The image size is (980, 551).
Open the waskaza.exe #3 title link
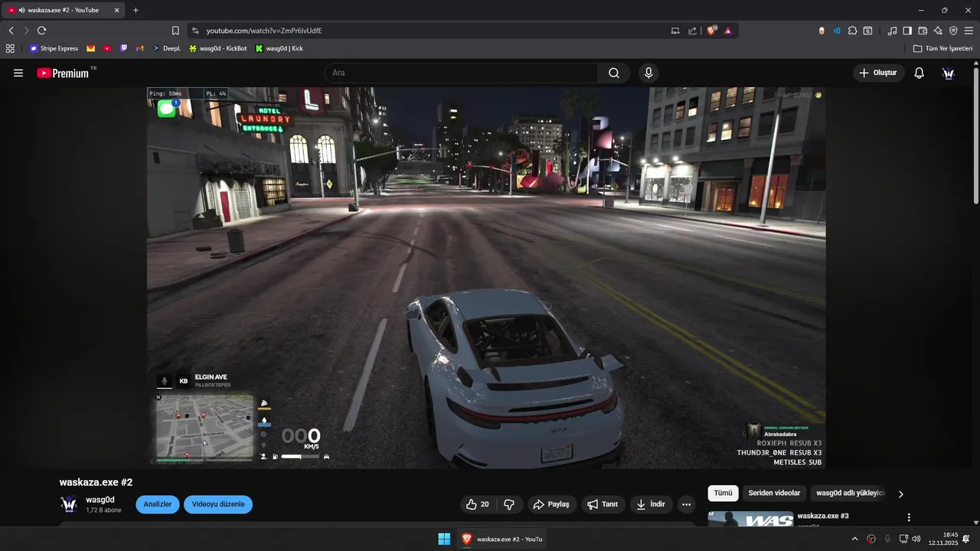823,516
